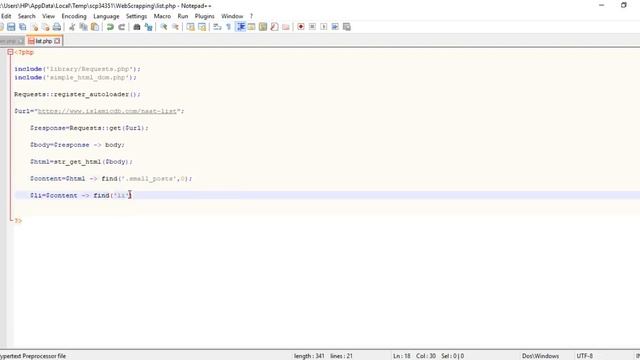This screenshot has height=360, width=640.
Task: Copy selection using the Copy toolbar icon
Action: click(x=83, y=27)
